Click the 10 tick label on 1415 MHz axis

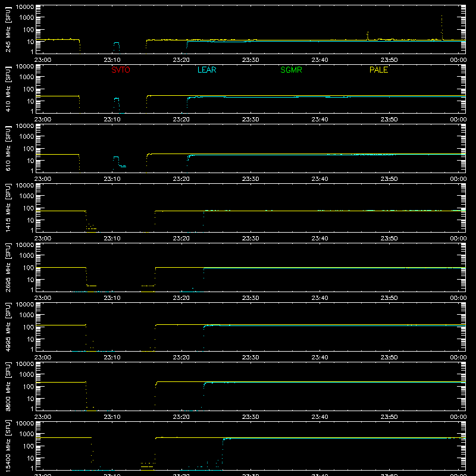coord(31,220)
